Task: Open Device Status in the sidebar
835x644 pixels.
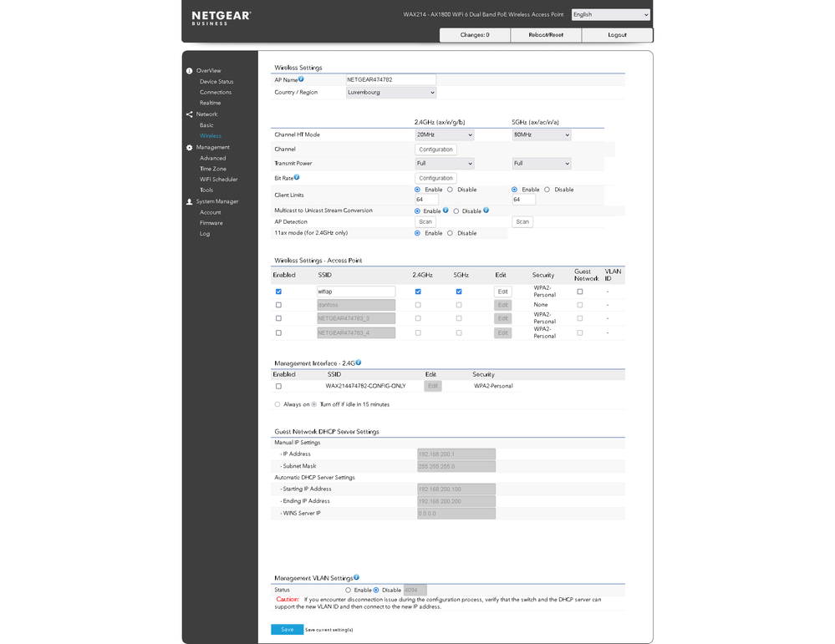Action: click(216, 82)
